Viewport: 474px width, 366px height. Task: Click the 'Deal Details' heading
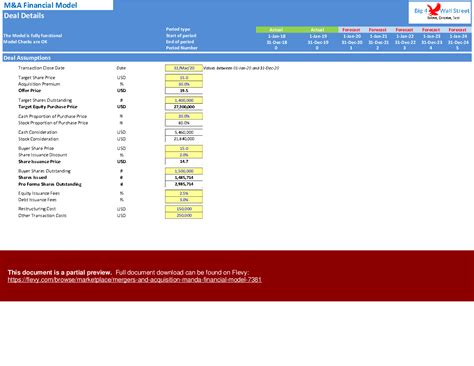click(x=24, y=16)
